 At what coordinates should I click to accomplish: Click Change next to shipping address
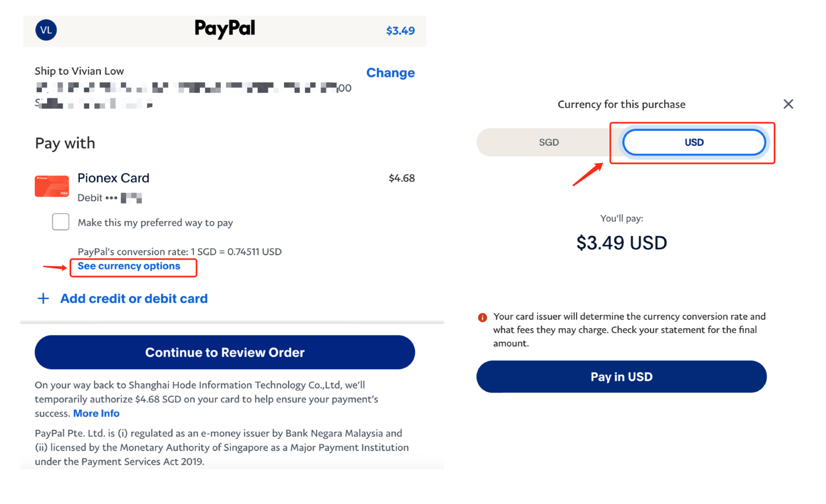pos(391,72)
